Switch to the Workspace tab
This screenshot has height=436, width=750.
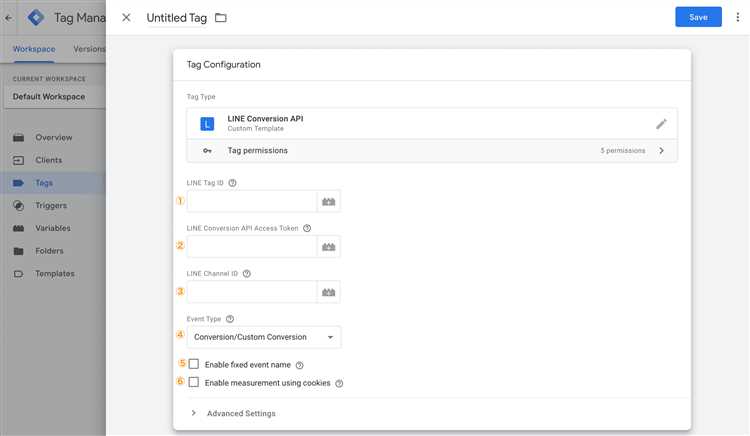point(34,49)
